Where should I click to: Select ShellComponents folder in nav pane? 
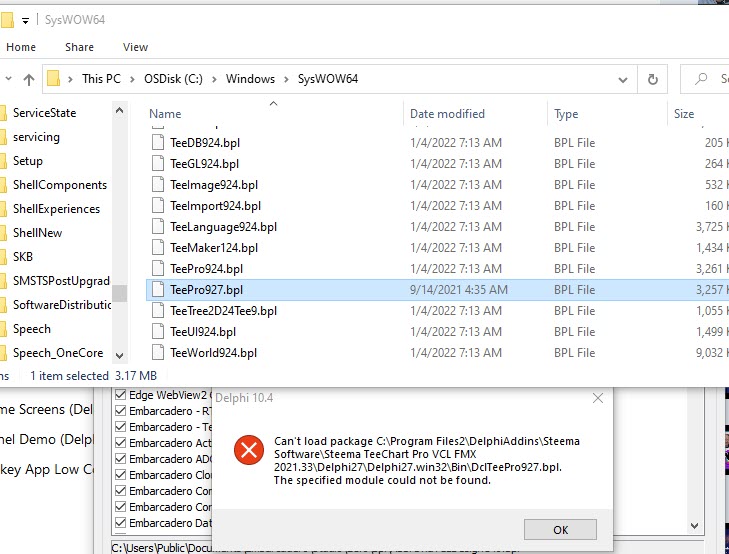pyautogui.click(x=60, y=185)
